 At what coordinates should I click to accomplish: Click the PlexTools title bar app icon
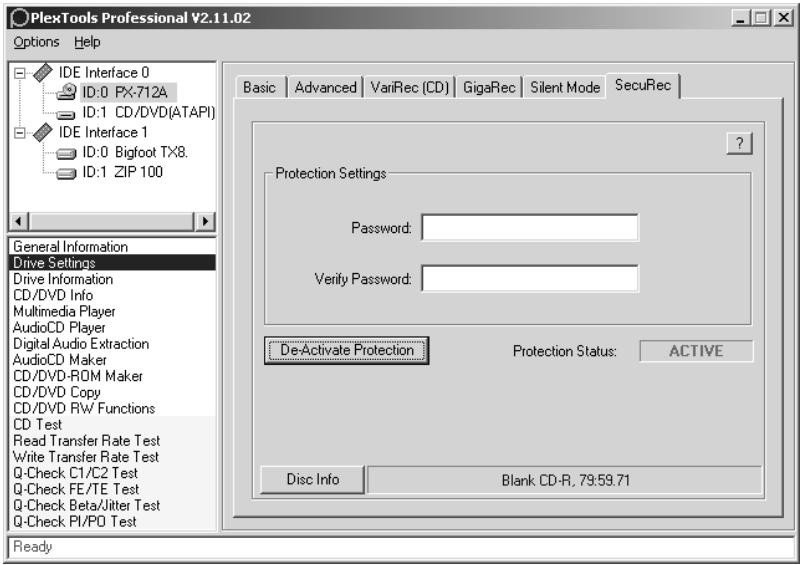19,18
